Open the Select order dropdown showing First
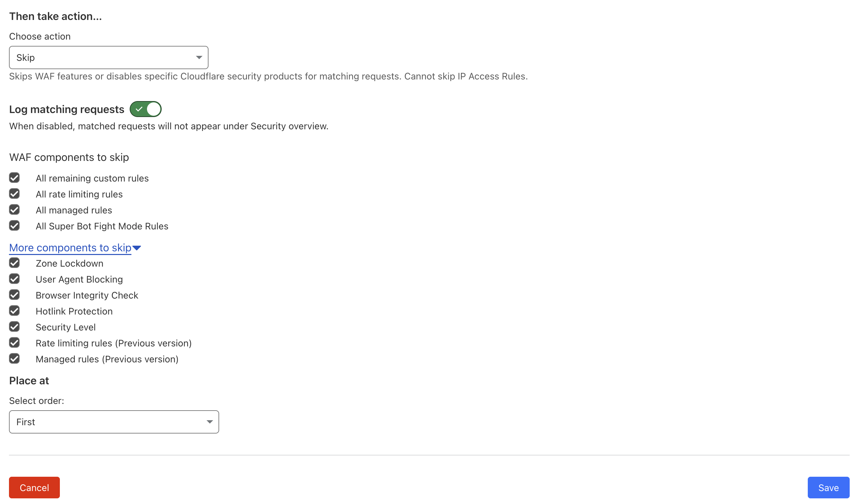Screen dimensions: 854x504 114,422
